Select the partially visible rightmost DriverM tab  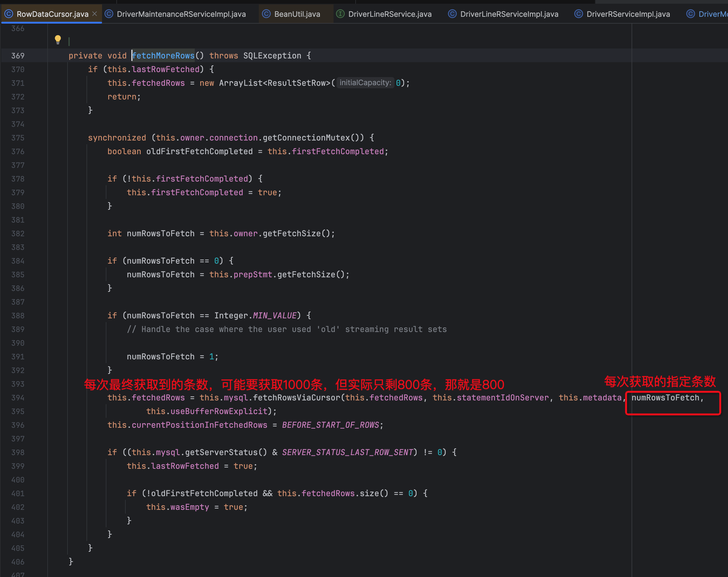click(712, 14)
